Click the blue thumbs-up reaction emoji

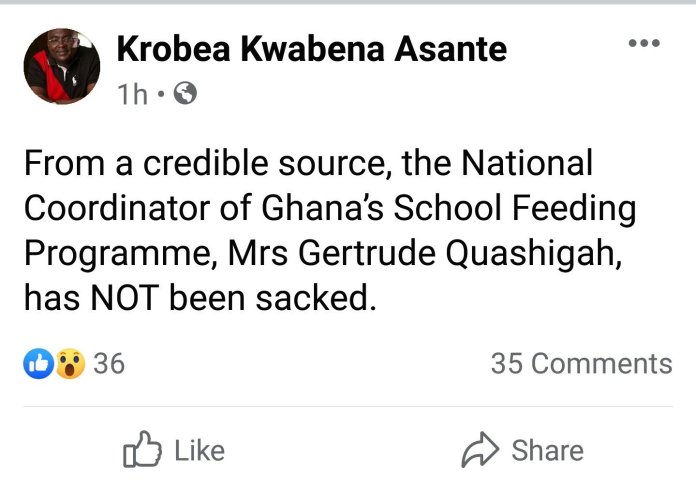[x=37, y=364]
